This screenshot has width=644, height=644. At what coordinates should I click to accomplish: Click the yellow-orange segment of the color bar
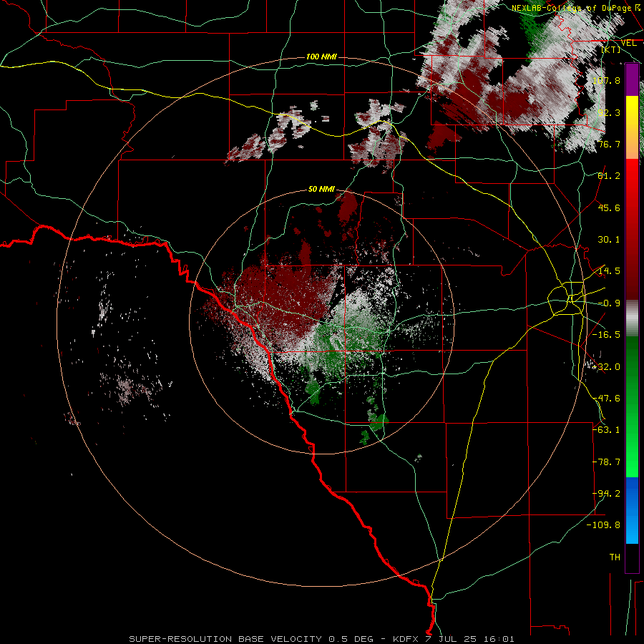pyautogui.click(x=632, y=127)
